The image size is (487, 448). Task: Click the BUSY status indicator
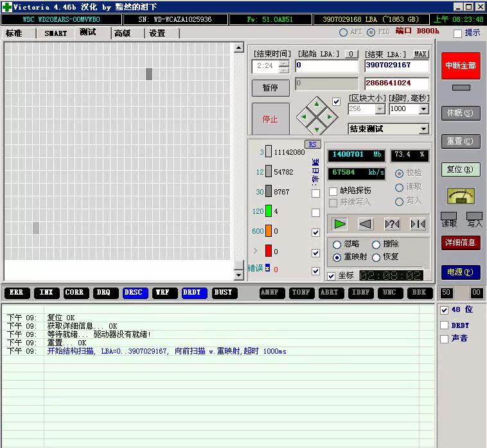224,293
